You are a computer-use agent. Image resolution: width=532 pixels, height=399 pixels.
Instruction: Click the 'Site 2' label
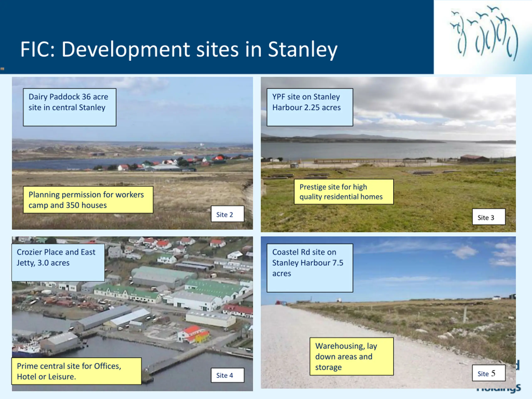pos(228,214)
